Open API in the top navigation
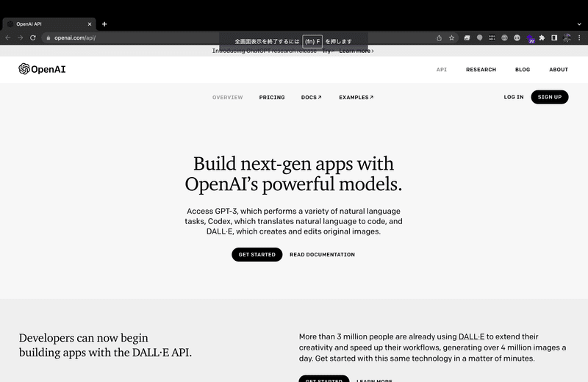The width and height of the screenshot is (588, 382). pos(442,70)
